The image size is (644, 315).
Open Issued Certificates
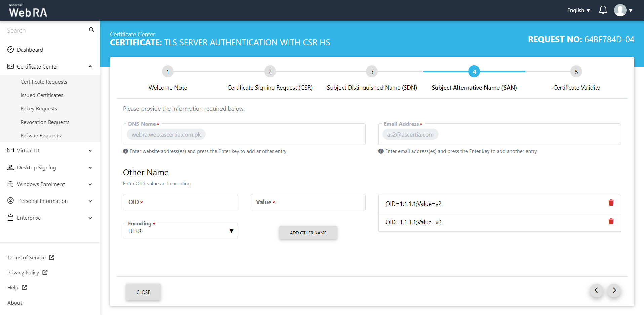42,95
